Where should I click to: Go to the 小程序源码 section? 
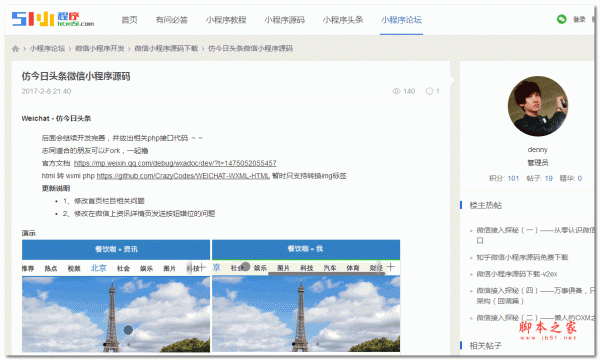pyautogui.click(x=284, y=20)
